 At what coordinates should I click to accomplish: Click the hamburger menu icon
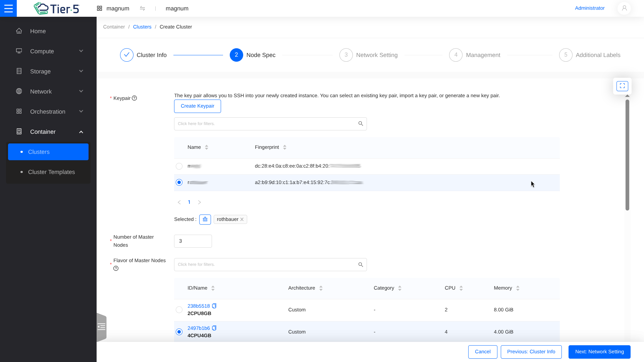pos(8,8)
